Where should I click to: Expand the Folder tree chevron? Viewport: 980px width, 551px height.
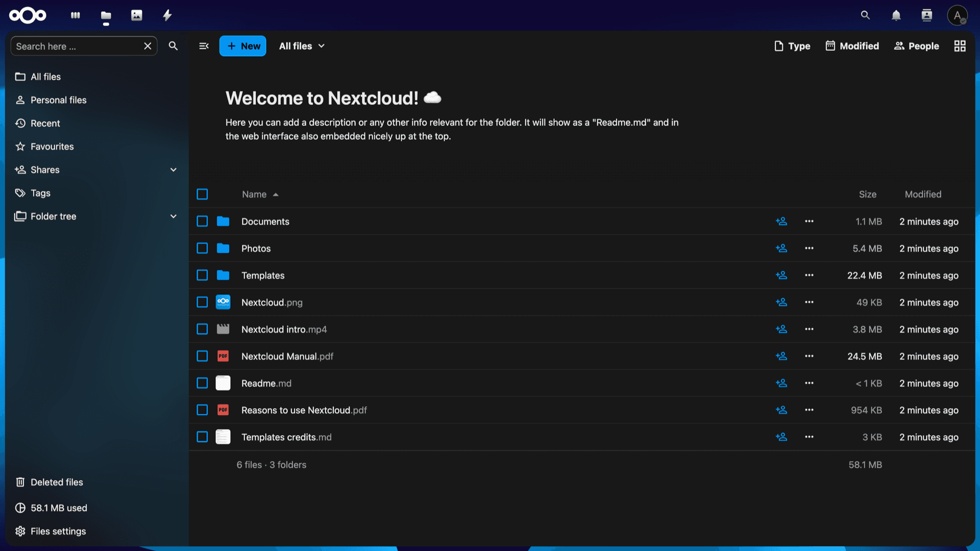(x=174, y=216)
